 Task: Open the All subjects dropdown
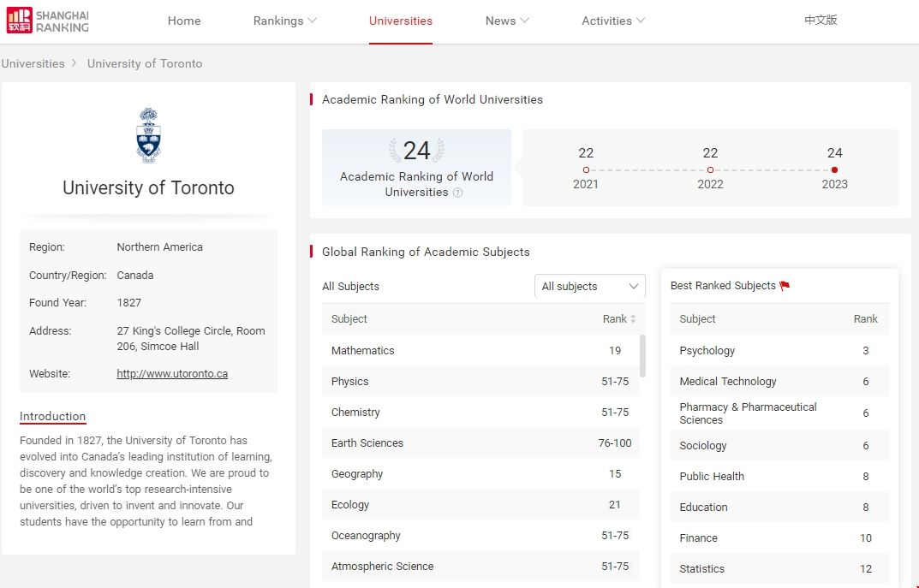590,287
